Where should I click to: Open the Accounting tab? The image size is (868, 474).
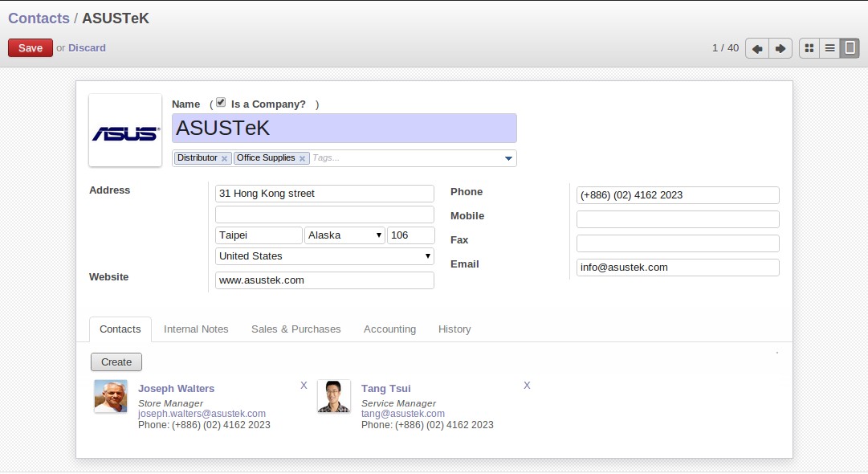coord(389,329)
